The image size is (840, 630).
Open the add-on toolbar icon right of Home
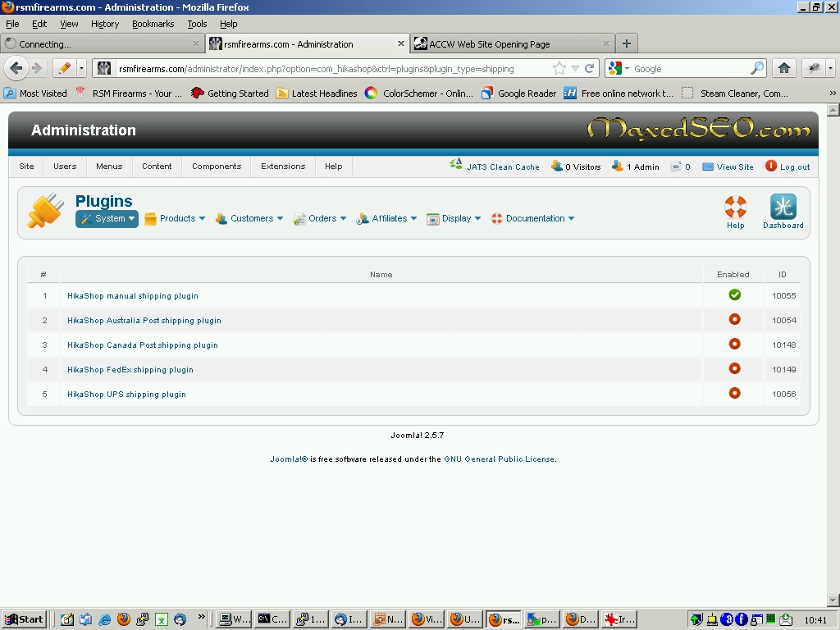[814, 69]
